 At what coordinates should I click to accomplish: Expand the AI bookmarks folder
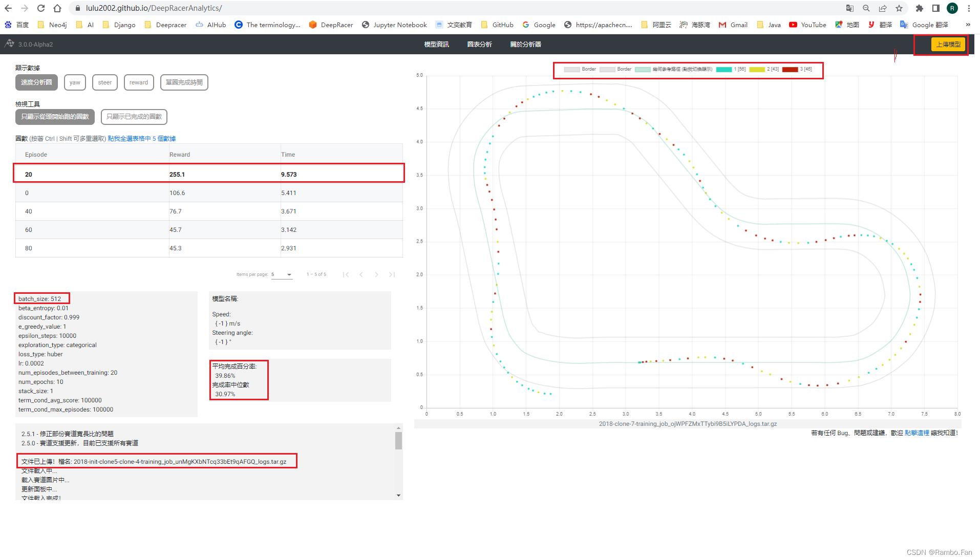84,25
